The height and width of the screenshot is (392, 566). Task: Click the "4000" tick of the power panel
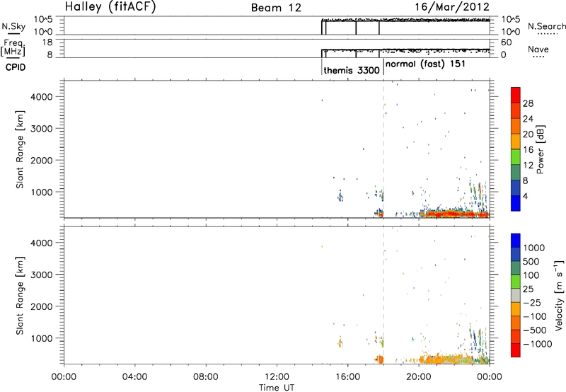(x=42, y=97)
